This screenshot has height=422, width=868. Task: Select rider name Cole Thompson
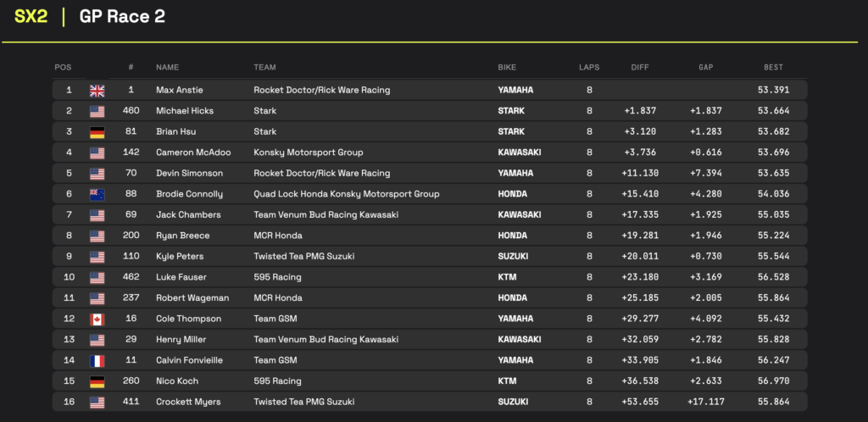tap(189, 319)
